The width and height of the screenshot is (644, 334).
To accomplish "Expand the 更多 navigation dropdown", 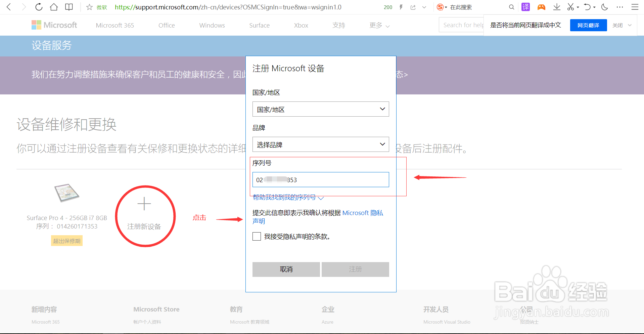I will point(379,25).
